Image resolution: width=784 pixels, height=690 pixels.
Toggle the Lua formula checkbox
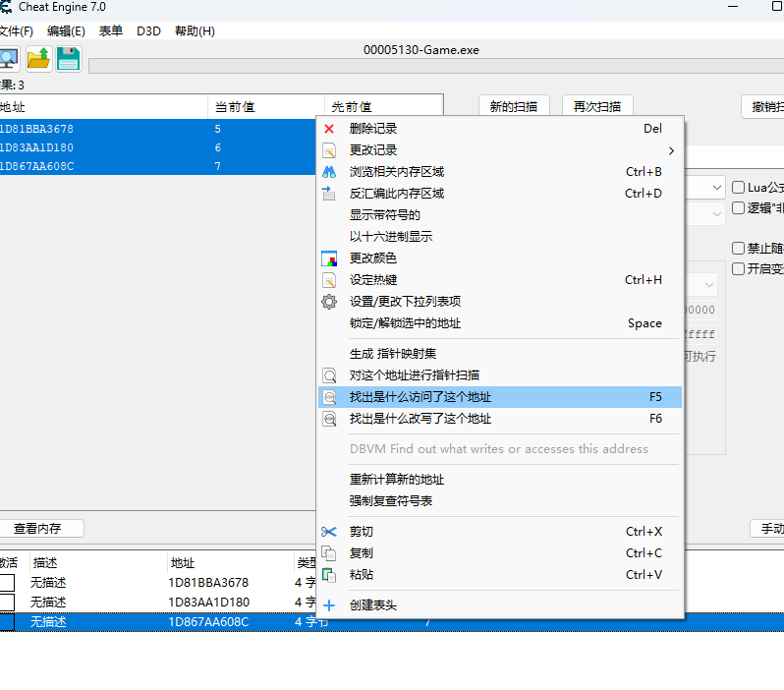738,188
